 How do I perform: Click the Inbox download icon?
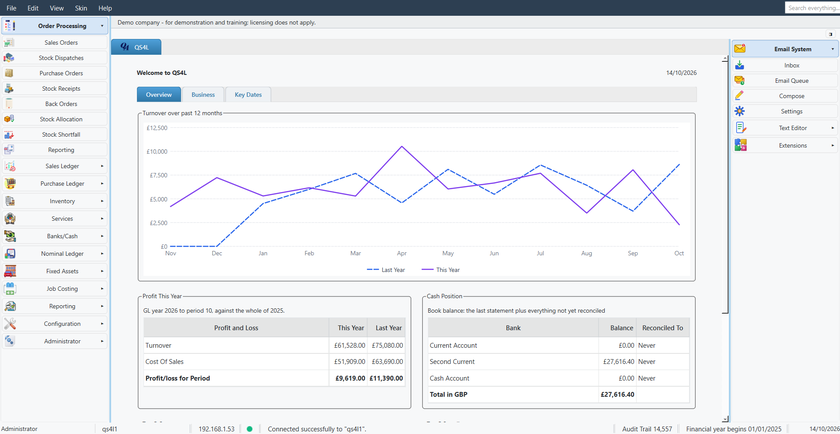[740, 65]
